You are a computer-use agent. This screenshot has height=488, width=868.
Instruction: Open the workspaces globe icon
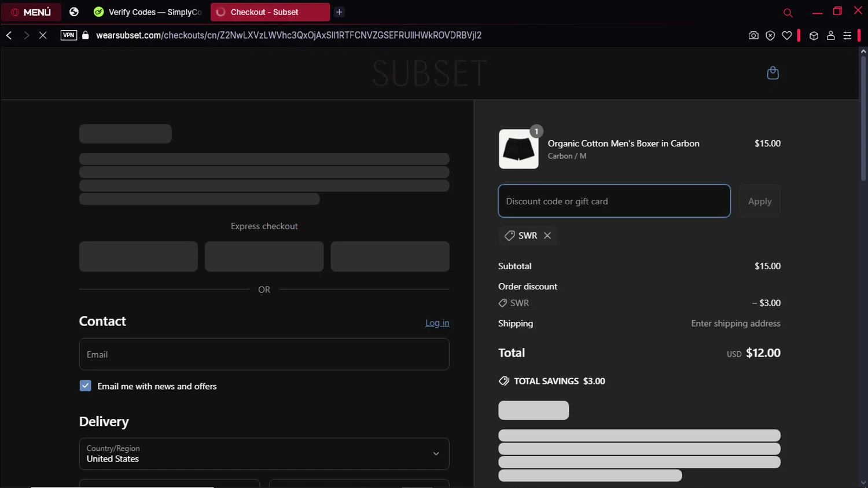tap(74, 12)
